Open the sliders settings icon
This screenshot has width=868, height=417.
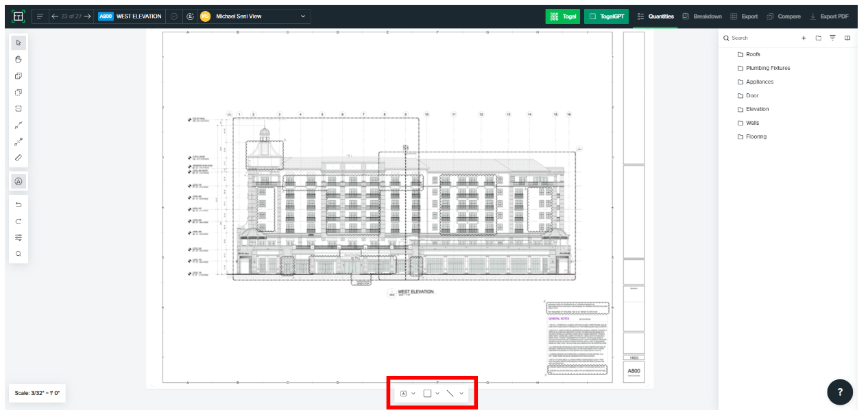pos(19,237)
